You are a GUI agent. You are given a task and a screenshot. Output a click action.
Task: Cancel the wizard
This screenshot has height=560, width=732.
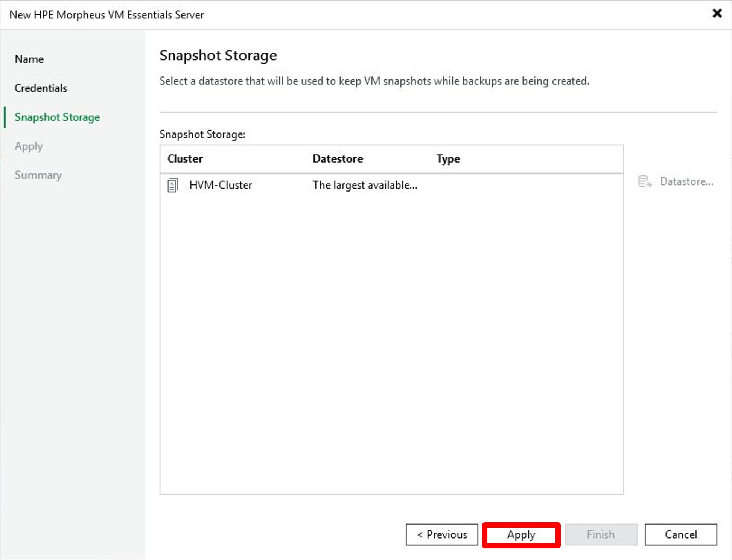681,534
